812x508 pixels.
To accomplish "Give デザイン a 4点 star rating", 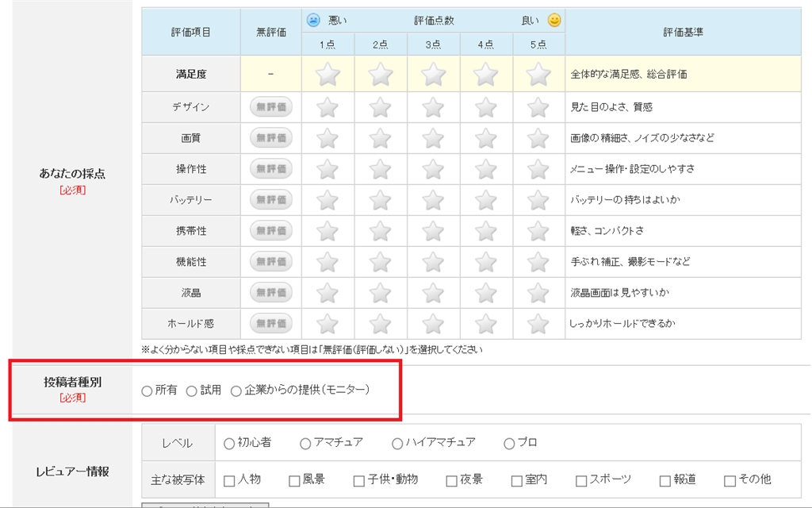I will point(486,107).
